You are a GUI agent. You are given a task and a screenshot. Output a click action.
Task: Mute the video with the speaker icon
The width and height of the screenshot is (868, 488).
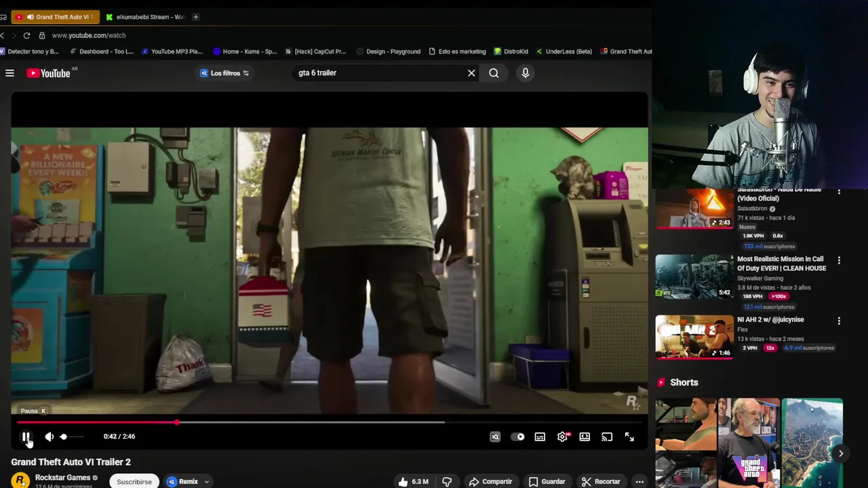point(49,437)
